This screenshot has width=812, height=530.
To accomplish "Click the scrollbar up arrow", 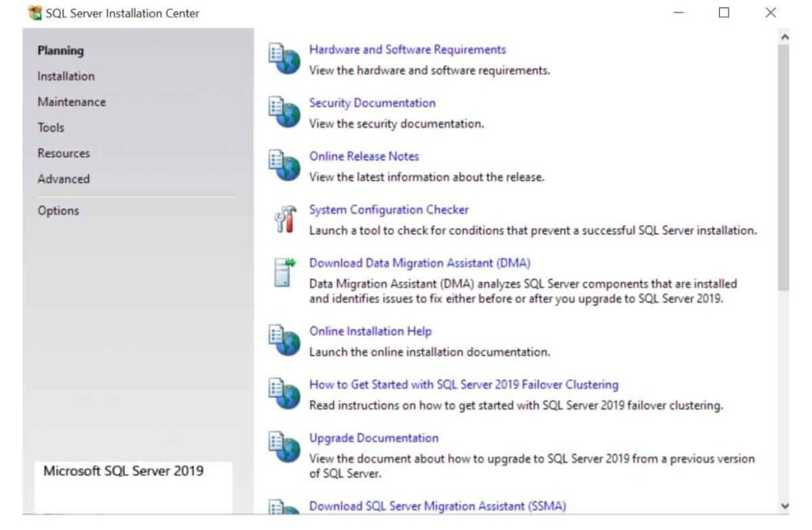I will pos(784,37).
